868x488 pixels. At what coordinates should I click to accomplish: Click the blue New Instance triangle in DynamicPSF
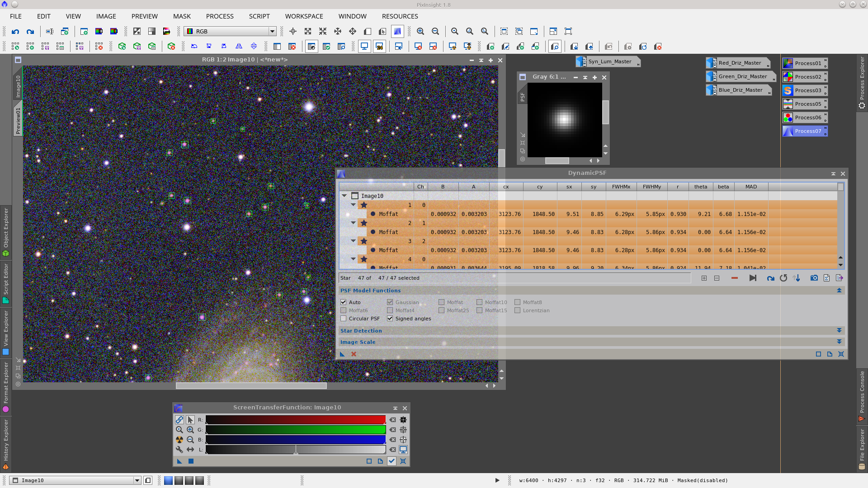coord(342,354)
